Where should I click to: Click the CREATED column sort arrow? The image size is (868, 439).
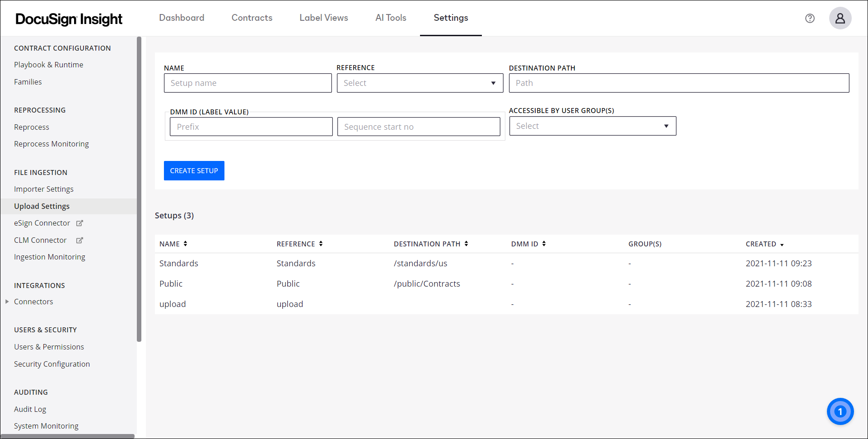point(783,244)
